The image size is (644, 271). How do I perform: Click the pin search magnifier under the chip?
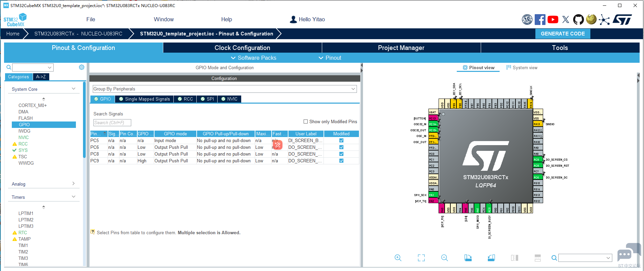[x=554, y=258]
